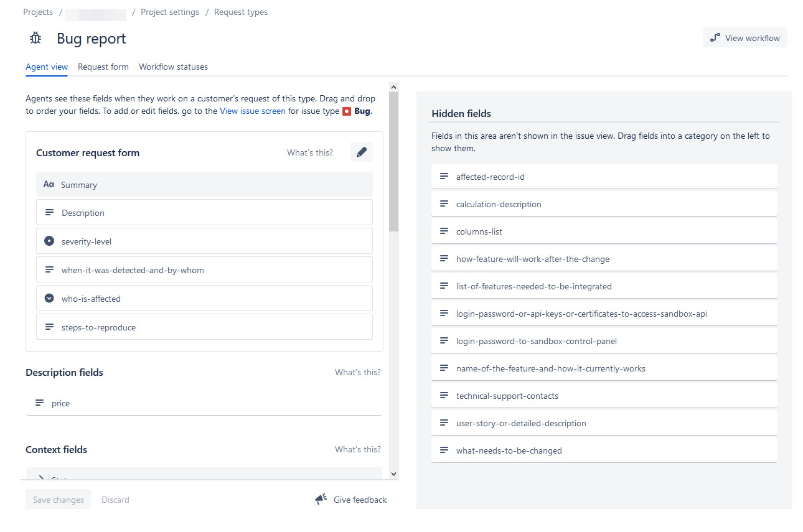Viewport: 803px width, 532px height.
Task: Click the scroll up arrow in left panel
Action: pos(393,87)
